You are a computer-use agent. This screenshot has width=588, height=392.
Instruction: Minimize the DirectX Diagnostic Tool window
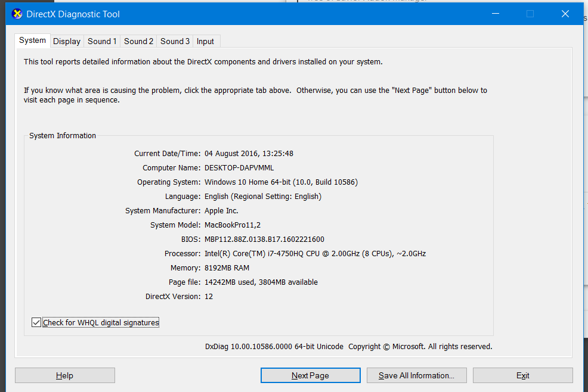point(494,14)
